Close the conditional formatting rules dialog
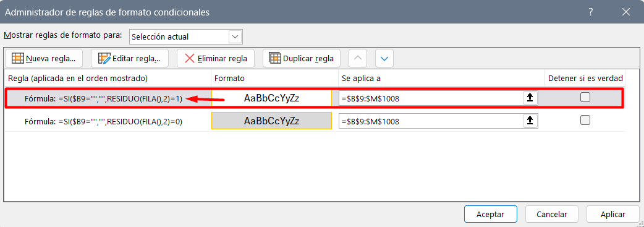This screenshot has height=227, width=644. click(x=626, y=12)
